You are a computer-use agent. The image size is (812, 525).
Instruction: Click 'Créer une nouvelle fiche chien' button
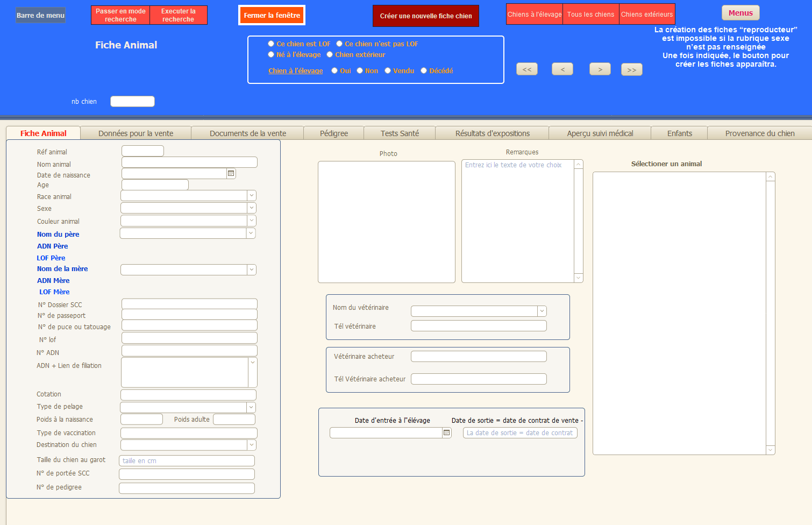pyautogui.click(x=425, y=16)
